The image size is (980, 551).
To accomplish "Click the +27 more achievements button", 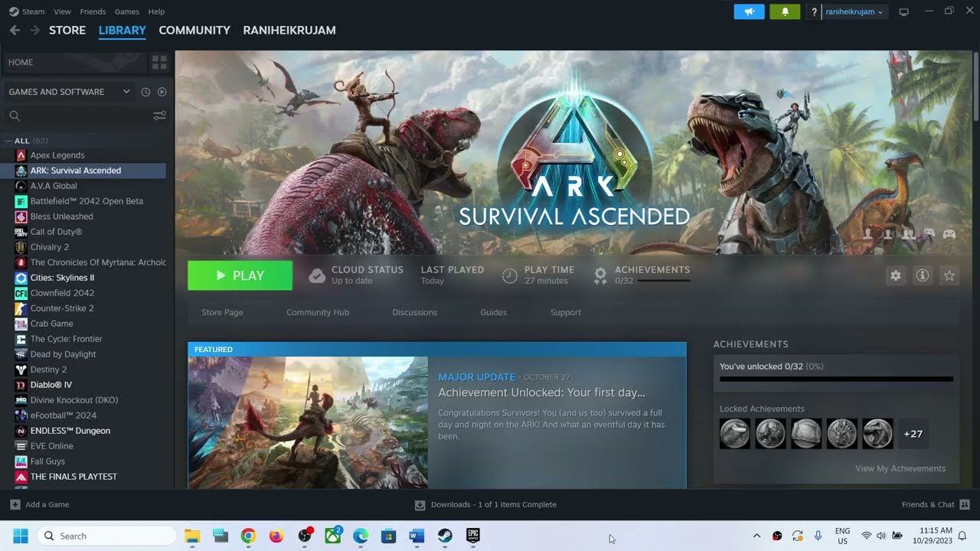I will tap(913, 434).
